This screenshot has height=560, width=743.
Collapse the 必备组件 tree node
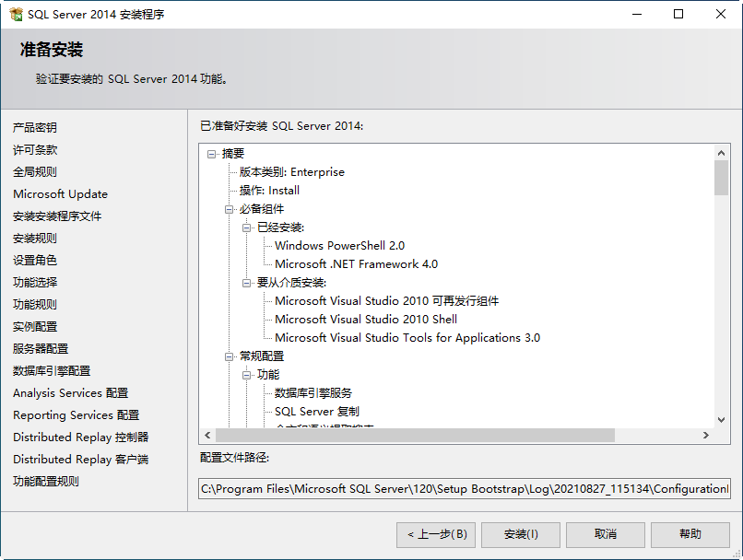(x=229, y=209)
